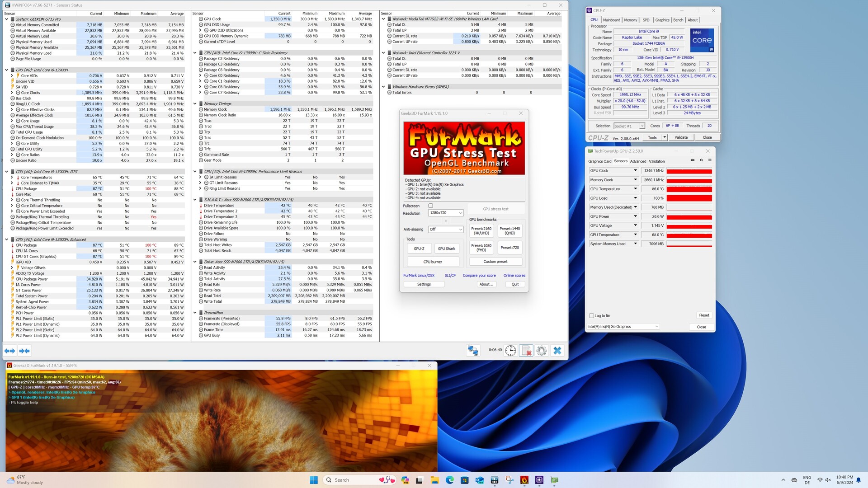Switch to GPU-Z Advanced tab
Viewport: 868px width, 488px height.
(x=638, y=161)
